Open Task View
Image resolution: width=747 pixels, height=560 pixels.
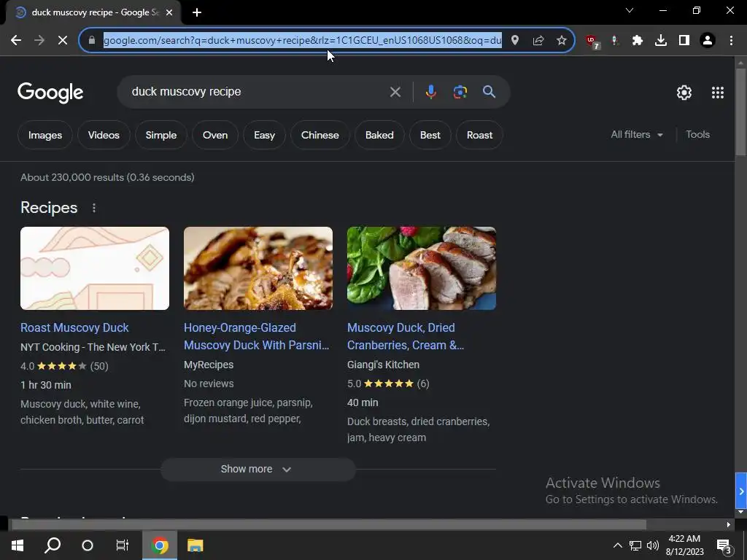tap(123, 545)
